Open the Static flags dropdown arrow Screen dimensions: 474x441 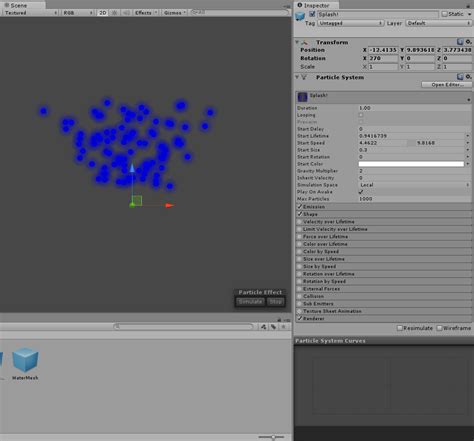(469, 14)
